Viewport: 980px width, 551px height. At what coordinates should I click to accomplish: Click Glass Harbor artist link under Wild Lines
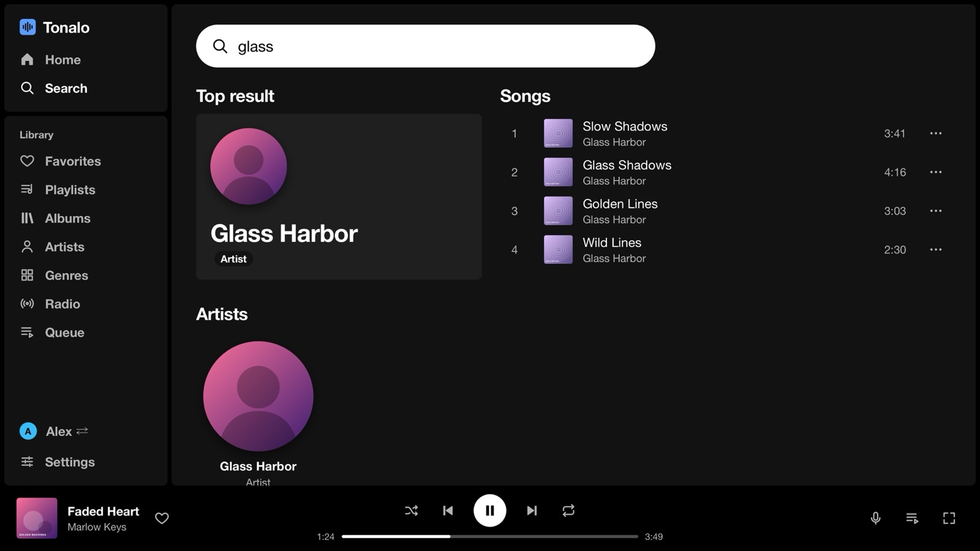click(x=614, y=258)
